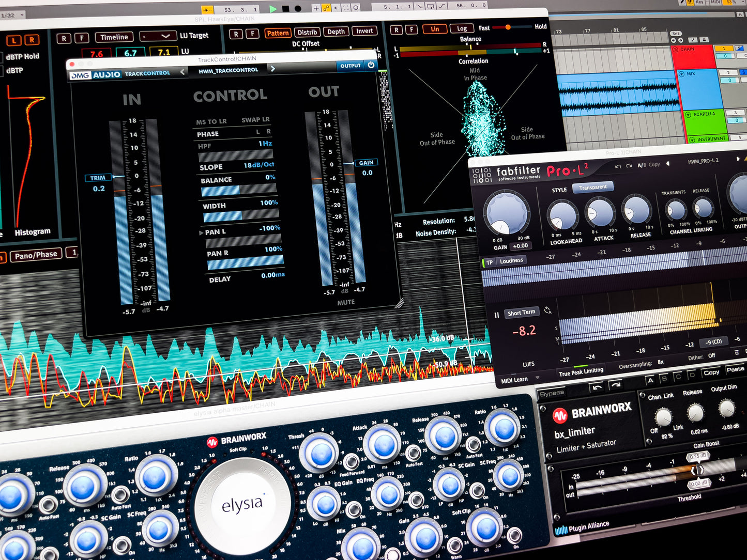The width and height of the screenshot is (747, 560).
Task: Adjust HawkEye's Fast to Hold slider
Action: click(511, 27)
